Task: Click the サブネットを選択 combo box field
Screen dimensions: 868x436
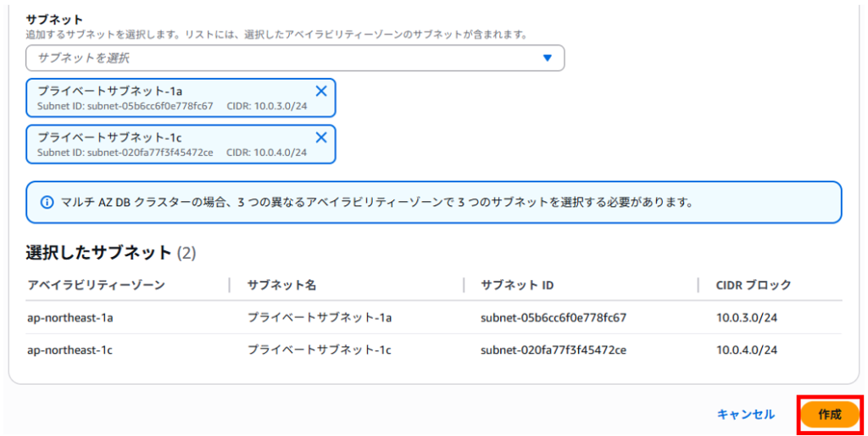Action: coord(295,58)
